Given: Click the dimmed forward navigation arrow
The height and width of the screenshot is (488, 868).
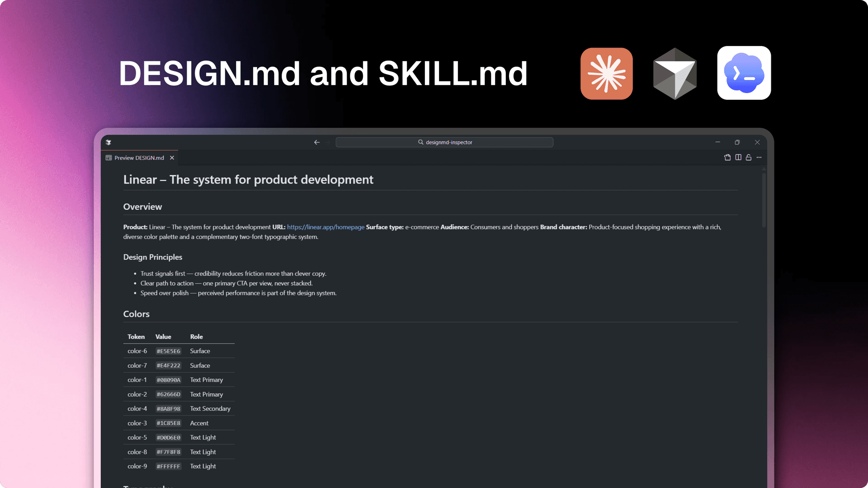Looking at the screenshot, I should point(328,142).
